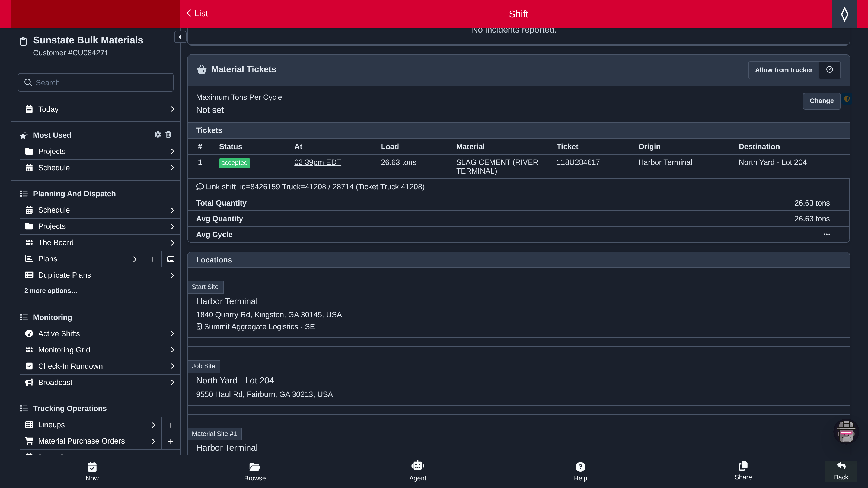This screenshot has height=488, width=868.
Task: Go to Now in bottom bar
Action: click(x=92, y=471)
